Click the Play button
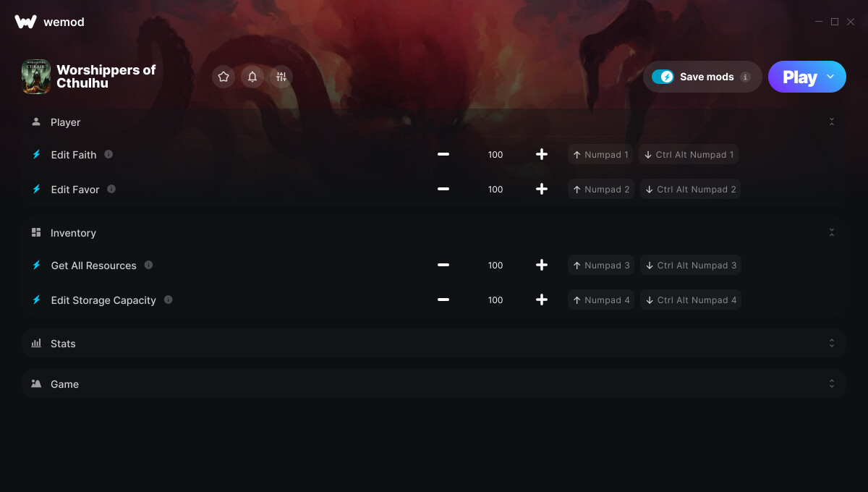Viewport: 868px width, 492px height. 799,77
